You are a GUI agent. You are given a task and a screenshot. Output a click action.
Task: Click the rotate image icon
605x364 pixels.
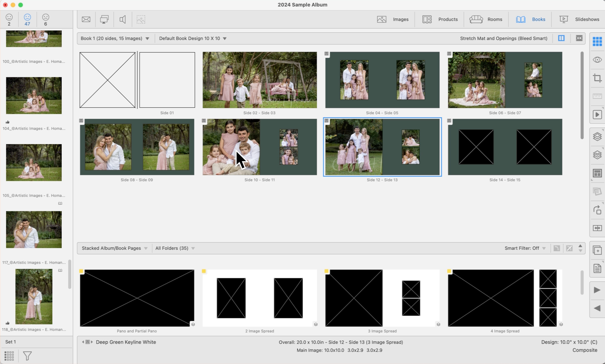click(x=597, y=210)
